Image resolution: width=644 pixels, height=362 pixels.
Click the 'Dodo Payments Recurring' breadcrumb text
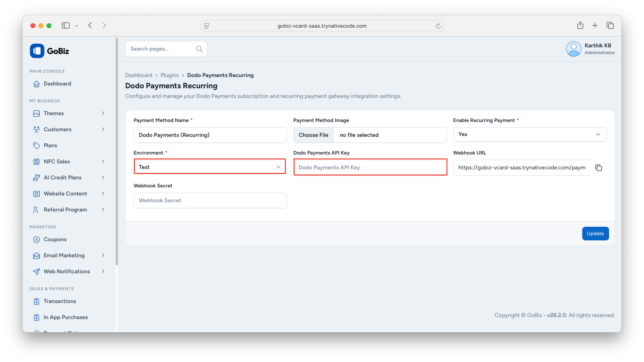pos(220,75)
